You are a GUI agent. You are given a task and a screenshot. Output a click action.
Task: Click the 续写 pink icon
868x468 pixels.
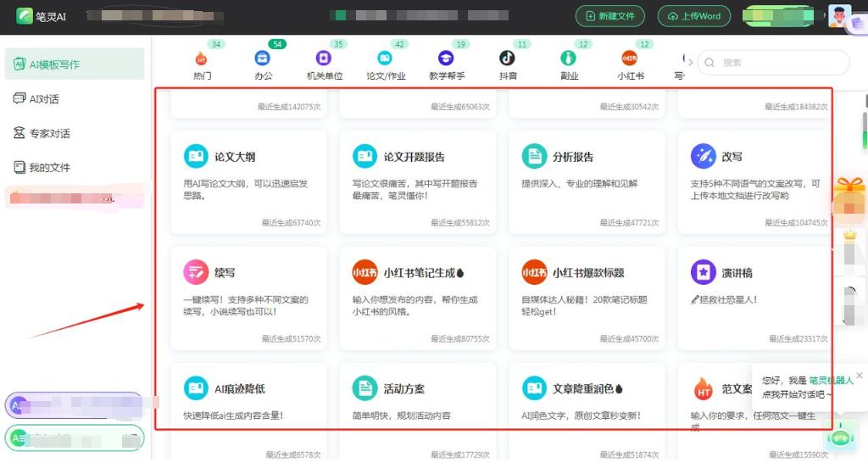coord(196,272)
